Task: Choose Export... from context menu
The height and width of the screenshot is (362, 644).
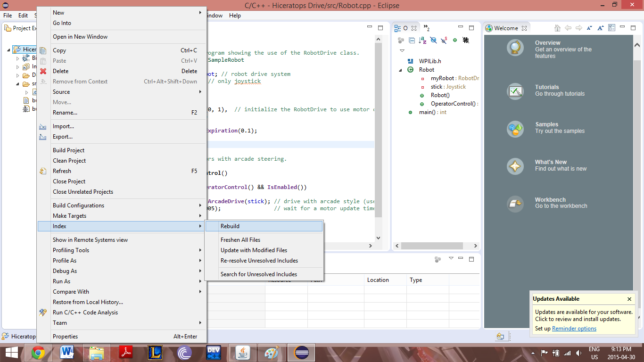Action: (x=122, y=137)
